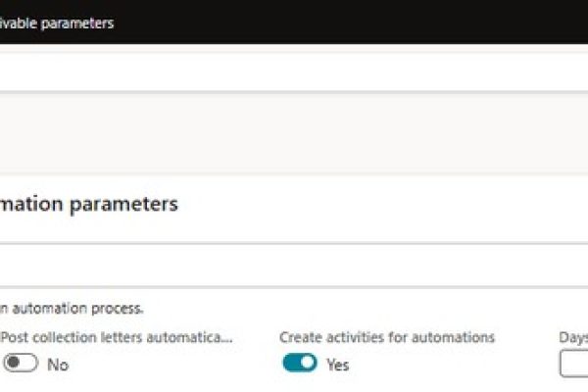Click the white strip under the black header
This screenshot has width=588, height=392.
pyautogui.click(x=294, y=69)
